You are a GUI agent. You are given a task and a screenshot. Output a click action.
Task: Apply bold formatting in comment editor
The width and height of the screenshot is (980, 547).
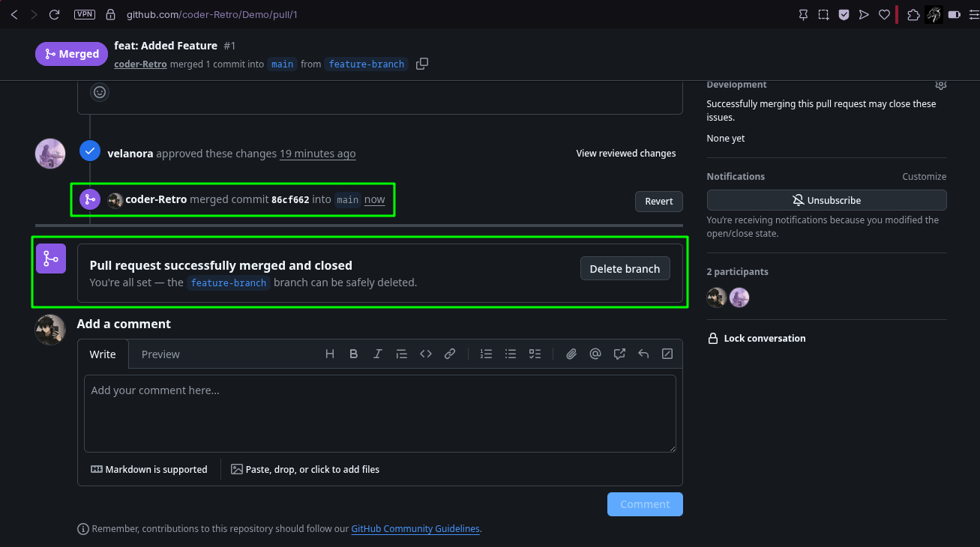353,354
